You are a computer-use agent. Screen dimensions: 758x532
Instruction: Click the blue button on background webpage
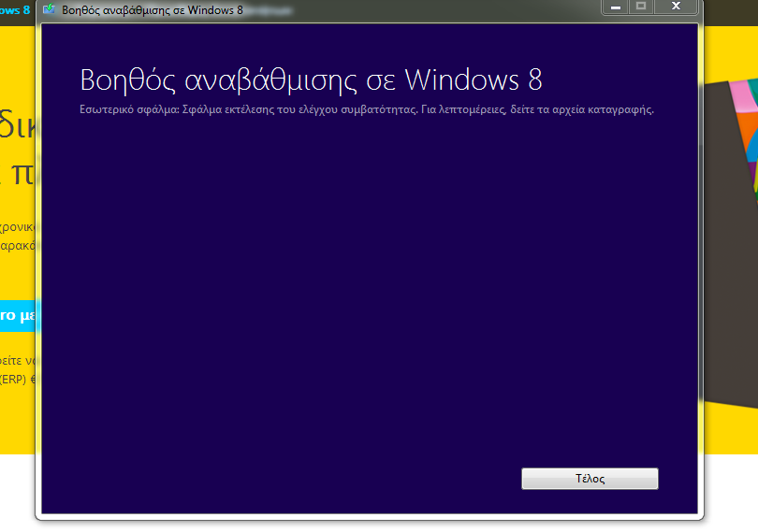pos(20,315)
